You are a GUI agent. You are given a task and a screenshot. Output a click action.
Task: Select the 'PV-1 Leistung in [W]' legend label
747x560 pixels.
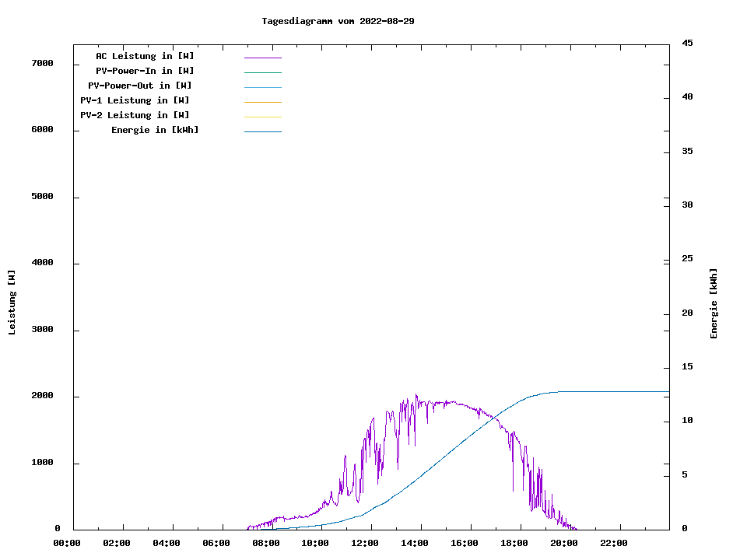pos(135,100)
